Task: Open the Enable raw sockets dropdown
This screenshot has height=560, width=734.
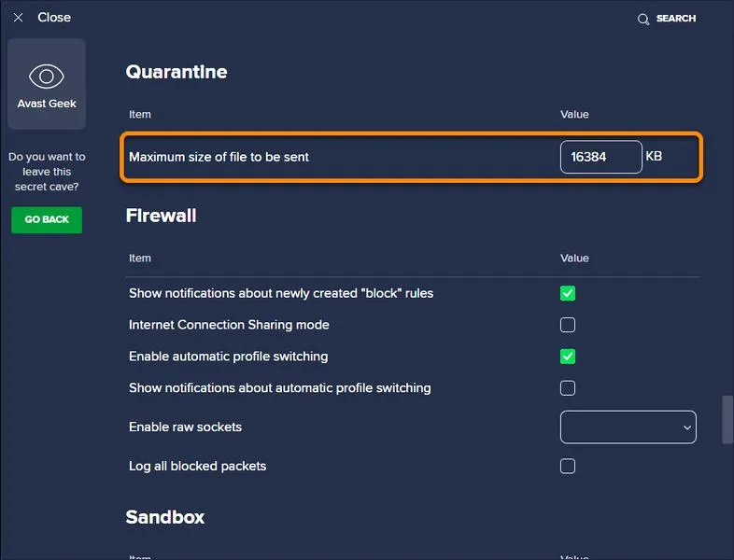Action: (628, 427)
